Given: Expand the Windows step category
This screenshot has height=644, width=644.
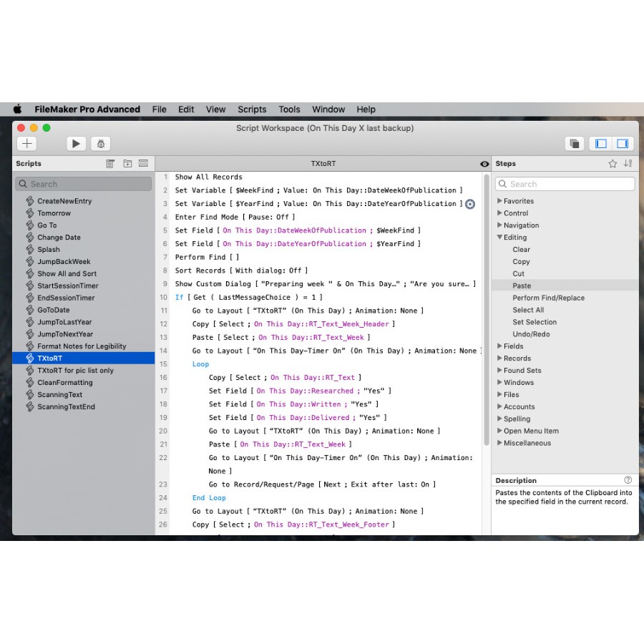Looking at the screenshot, I should coord(499,382).
